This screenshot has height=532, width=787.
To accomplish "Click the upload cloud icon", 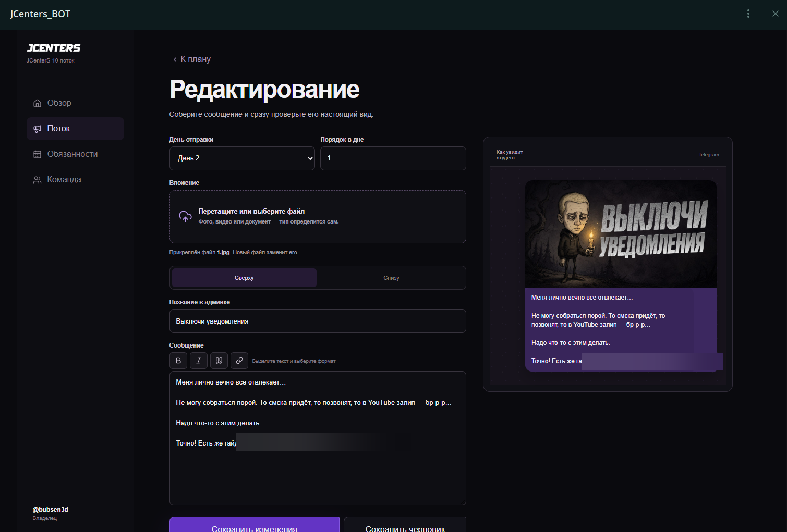I will tap(185, 216).
